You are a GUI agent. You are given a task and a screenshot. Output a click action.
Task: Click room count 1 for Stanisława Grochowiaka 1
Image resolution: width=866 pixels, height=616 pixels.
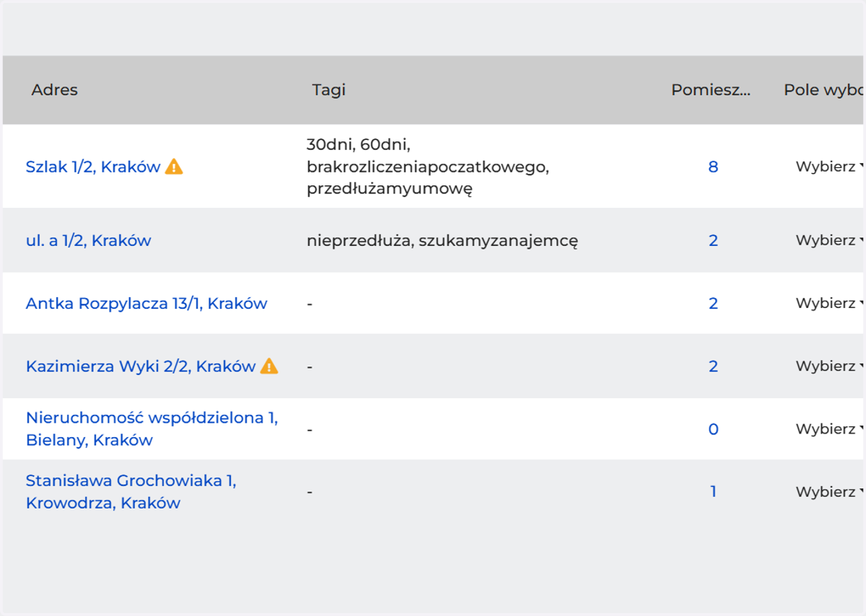pos(713,491)
